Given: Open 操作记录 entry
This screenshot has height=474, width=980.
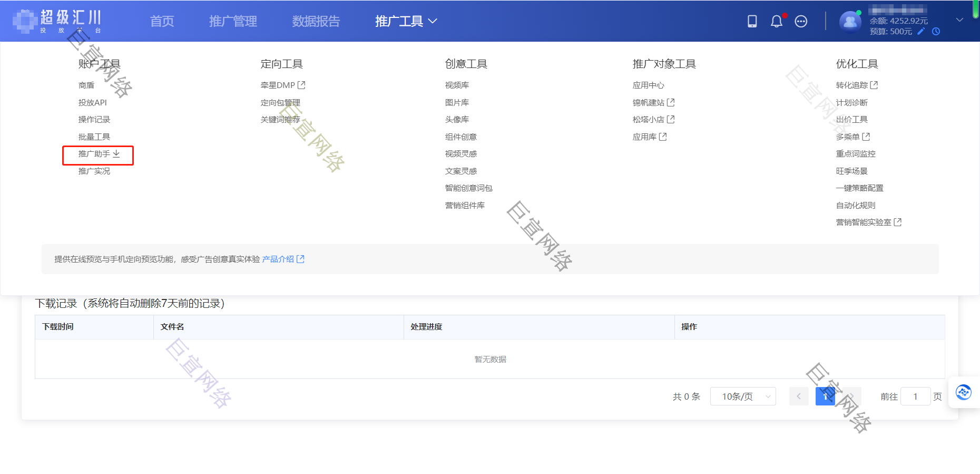Looking at the screenshot, I should [x=94, y=119].
